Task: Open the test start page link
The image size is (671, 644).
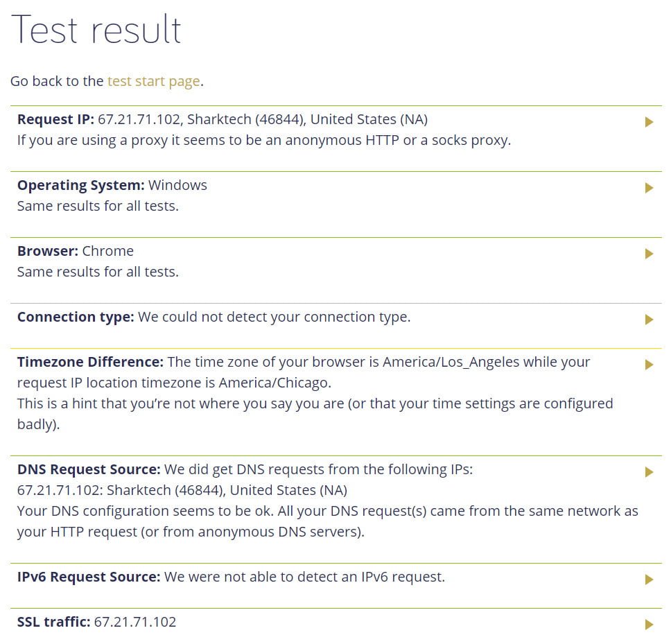Action: 154,81
